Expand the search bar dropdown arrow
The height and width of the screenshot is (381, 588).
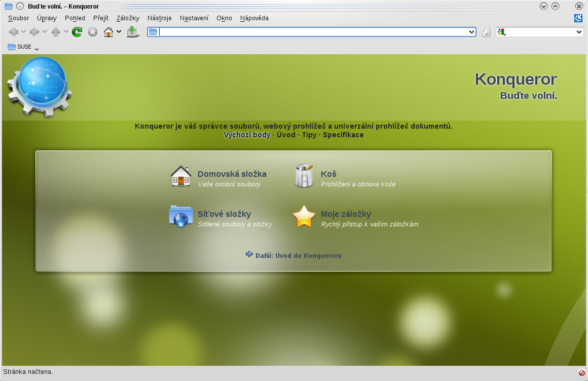coord(579,32)
